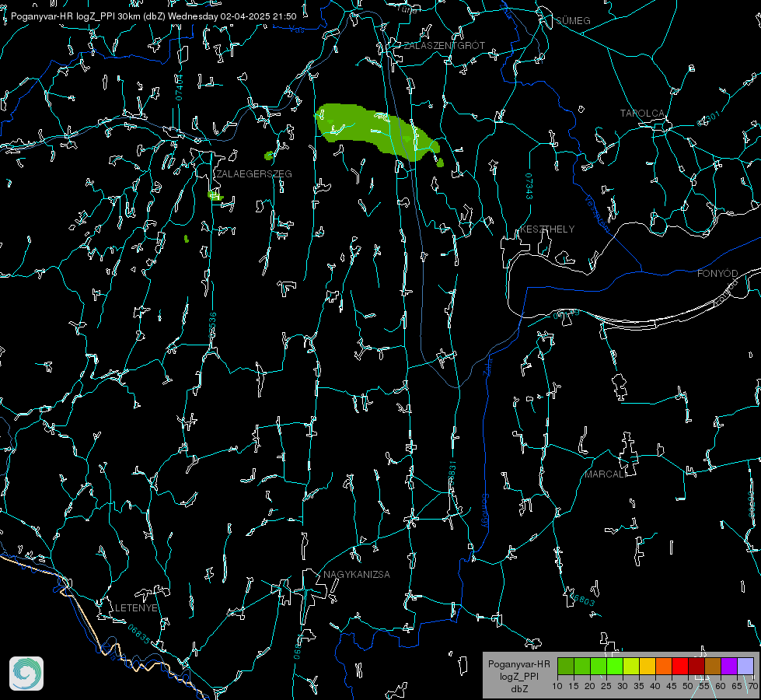Click the MARCALI town label
This screenshot has height=700, width=761.
click(604, 474)
